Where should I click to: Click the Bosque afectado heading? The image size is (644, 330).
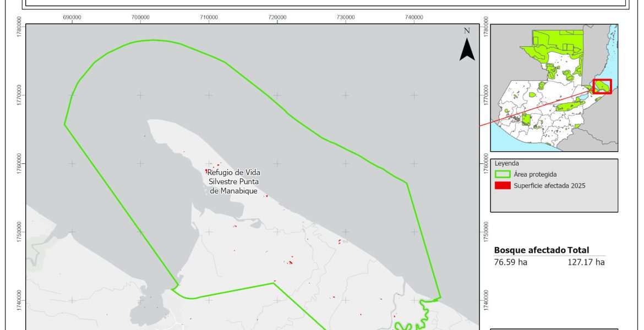tap(530, 250)
